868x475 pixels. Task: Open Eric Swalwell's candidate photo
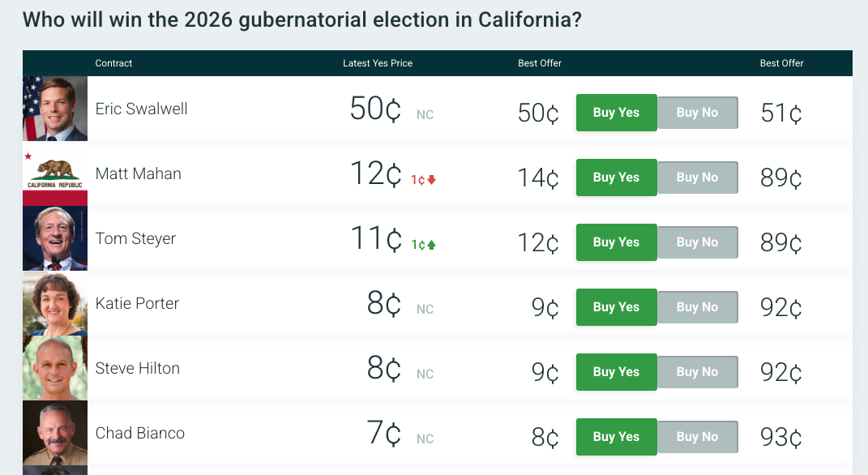[x=54, y=108]
